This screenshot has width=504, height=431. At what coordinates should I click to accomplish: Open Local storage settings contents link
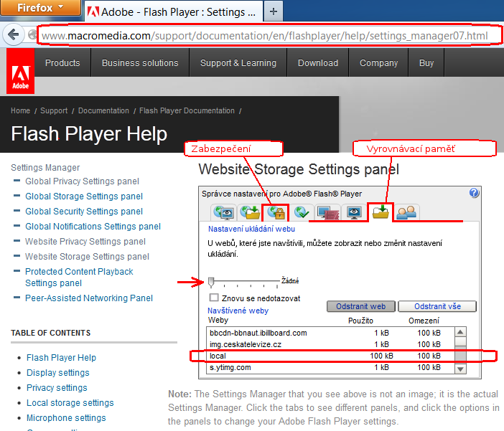coord(70,403)
